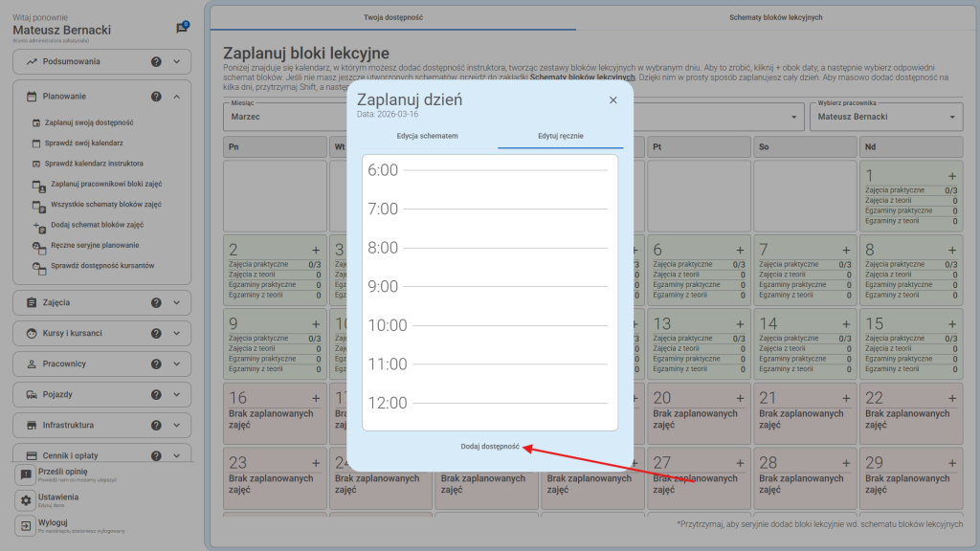Close the Zaplanuj dzień dialog
Screen dimensions: 980x551
613,99
